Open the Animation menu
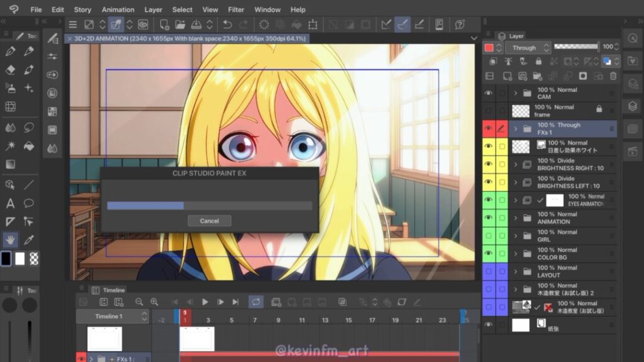The image size is (644, 362). [x=118, y=9]
